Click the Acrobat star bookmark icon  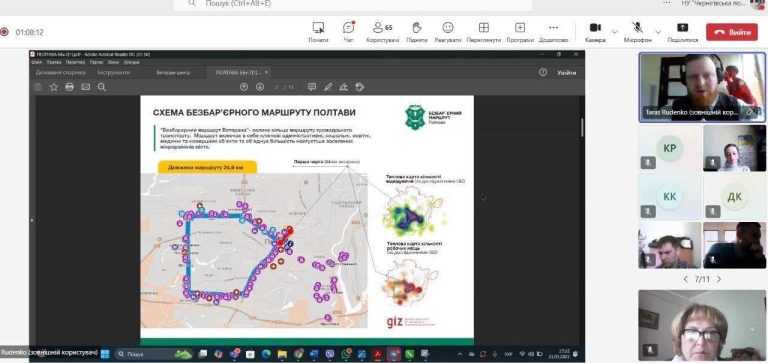pyautogui.click(x=54, y=87)
